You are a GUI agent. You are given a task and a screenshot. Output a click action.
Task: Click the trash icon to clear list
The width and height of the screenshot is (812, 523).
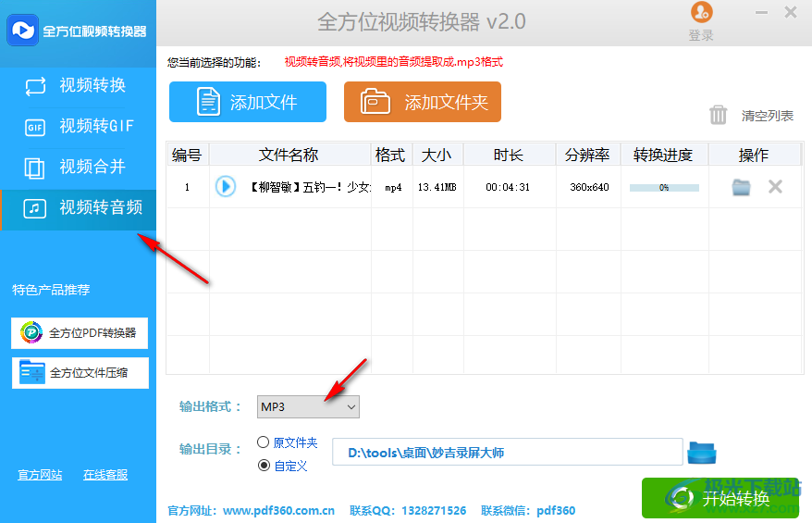point(719,115)
